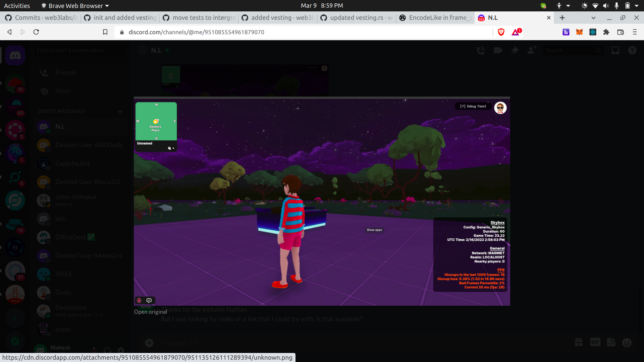
Task: Click the Brave Shields lion icon
Action: [501, 32]
